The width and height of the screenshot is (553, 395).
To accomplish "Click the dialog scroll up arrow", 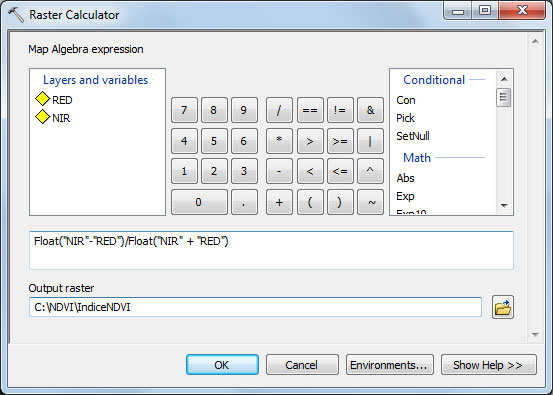I will [535, 41].
